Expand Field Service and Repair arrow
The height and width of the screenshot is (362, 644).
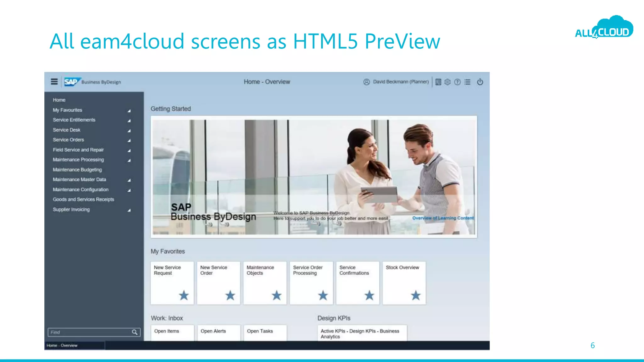(129, 151)
